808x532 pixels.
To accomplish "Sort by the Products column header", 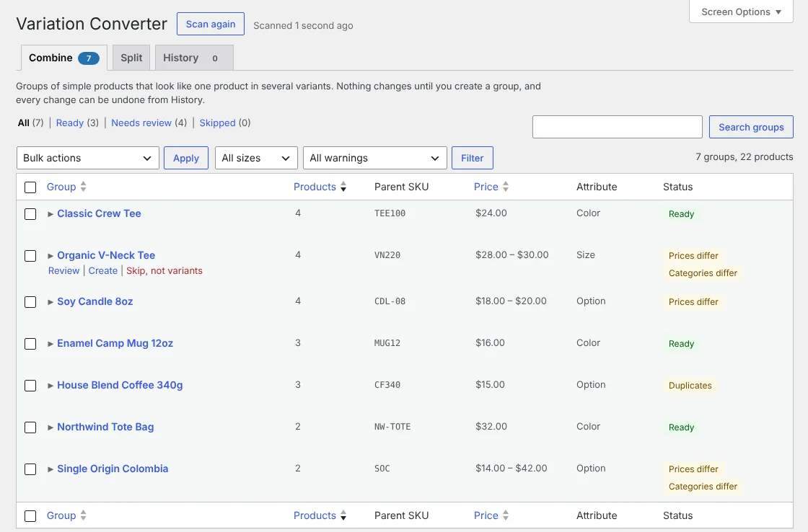I will (x=315, y=187).
